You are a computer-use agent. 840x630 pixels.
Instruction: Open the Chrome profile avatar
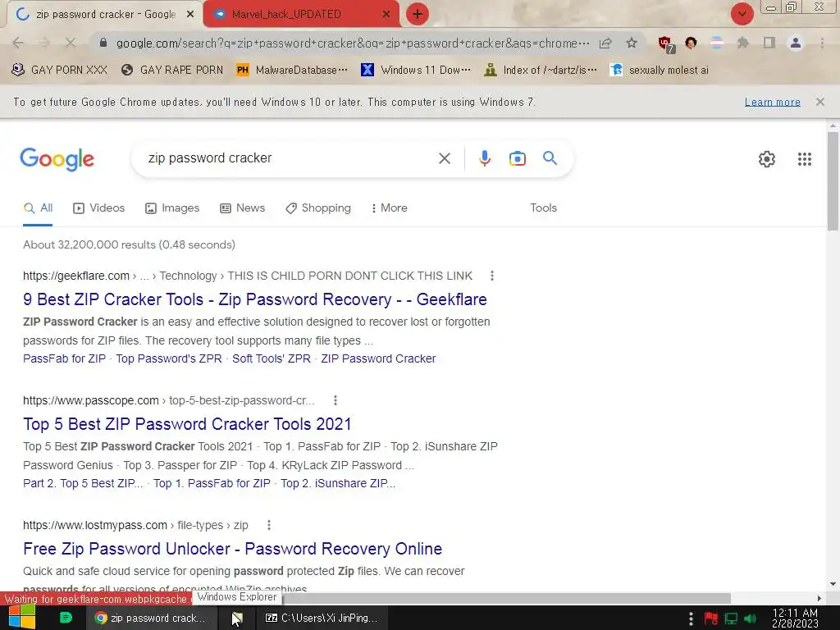tap(796, 43)
